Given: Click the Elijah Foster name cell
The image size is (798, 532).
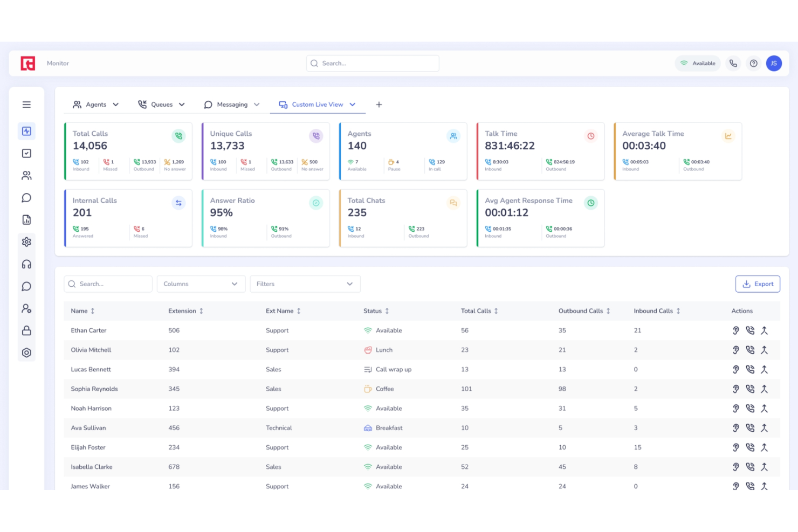Looking at the screenshot, I should tap(88, 447).
